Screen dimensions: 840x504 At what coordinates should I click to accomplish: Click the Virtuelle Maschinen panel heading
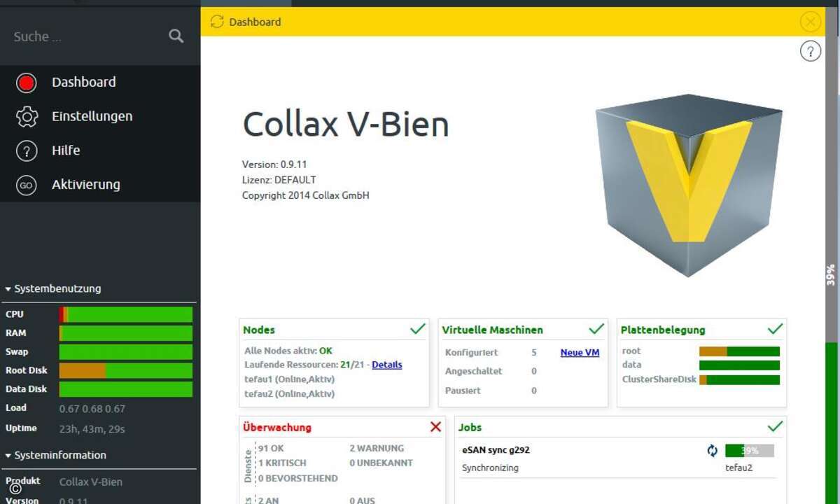pos(492,330)
